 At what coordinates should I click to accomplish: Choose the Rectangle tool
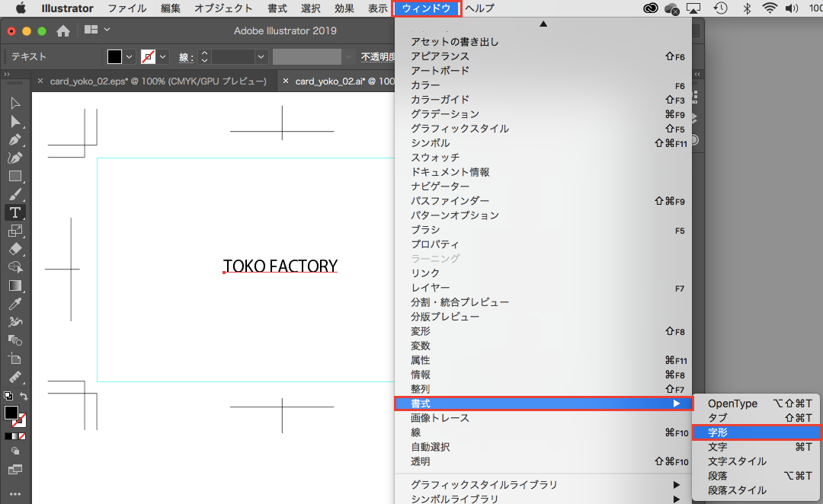(x=14, y=176)
